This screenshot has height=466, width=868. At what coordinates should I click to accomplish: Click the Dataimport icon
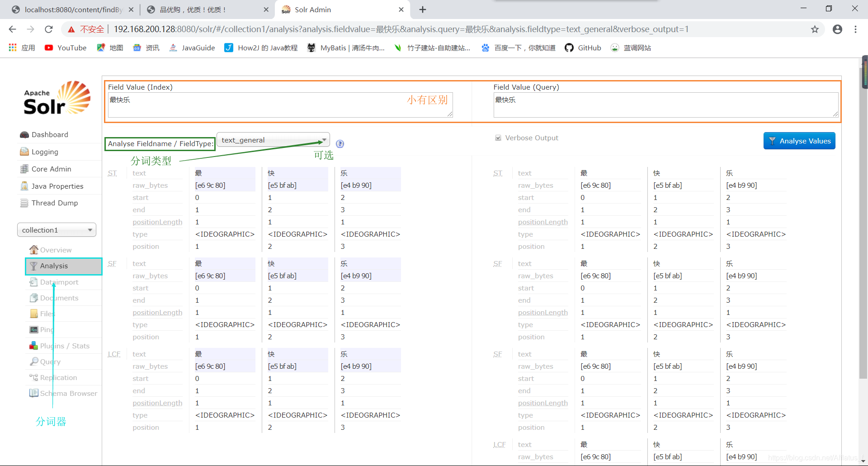33,282
